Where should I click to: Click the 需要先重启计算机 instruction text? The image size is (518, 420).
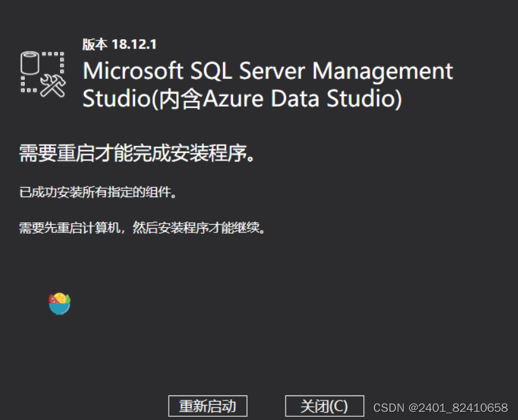point(69,227)
